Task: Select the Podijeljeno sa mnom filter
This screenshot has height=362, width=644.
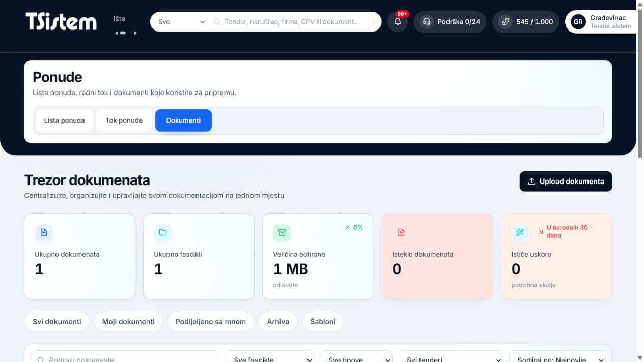Action: coord(211,322)
